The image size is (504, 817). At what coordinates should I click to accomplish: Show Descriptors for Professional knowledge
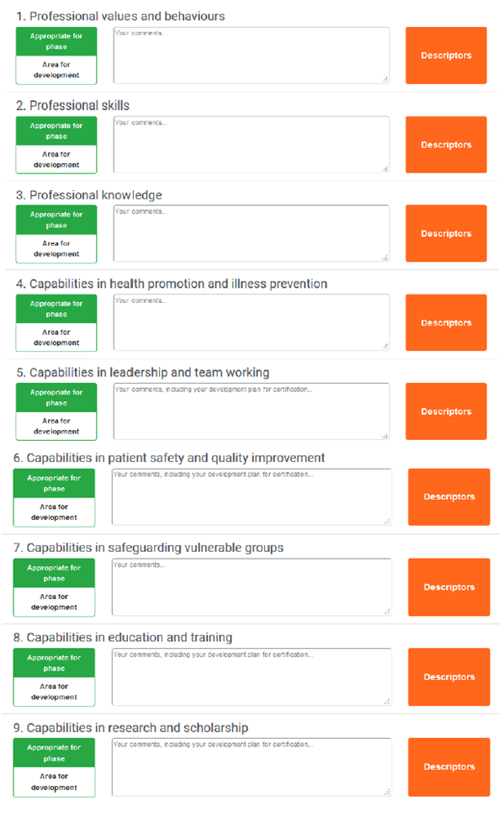click(446, 233)
